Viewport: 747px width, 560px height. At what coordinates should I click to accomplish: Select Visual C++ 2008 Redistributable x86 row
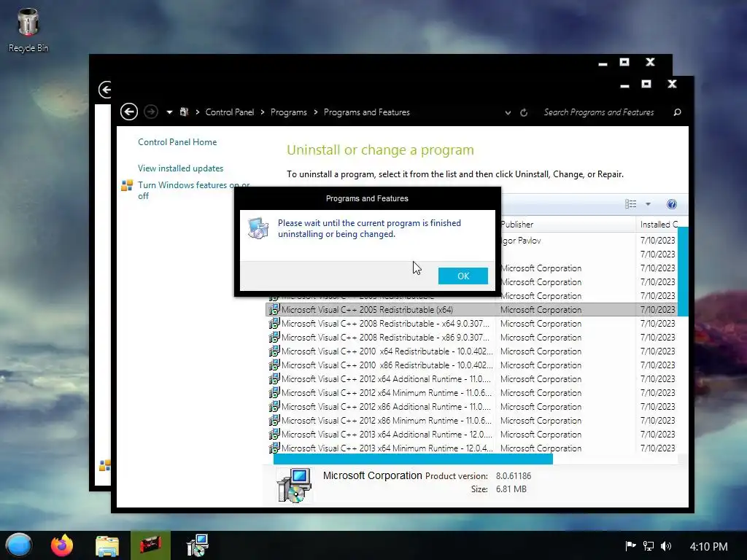471,337
